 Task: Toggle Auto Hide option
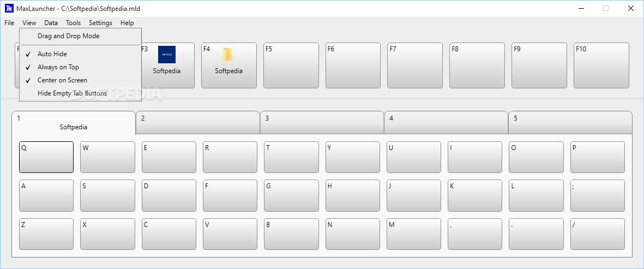click(x=80, y=54)
